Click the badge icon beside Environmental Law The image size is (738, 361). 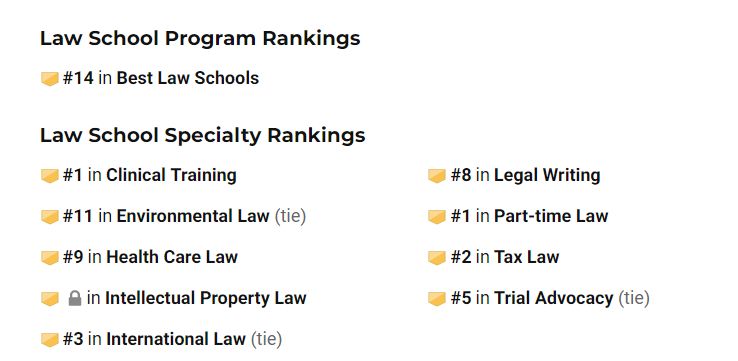pos(49,217)
